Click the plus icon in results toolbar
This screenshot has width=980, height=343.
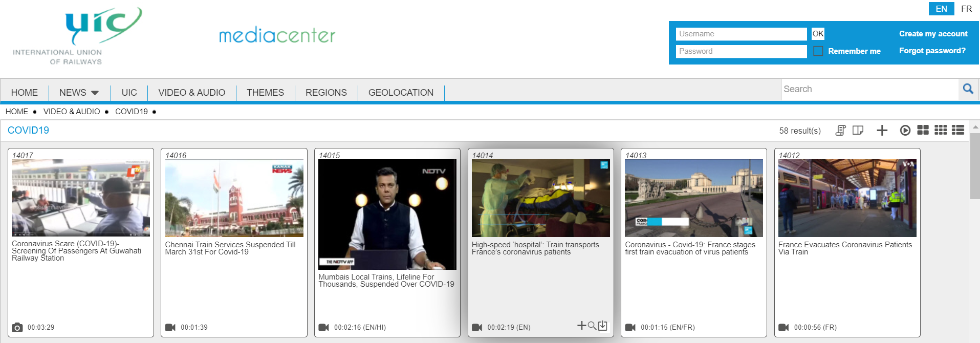[882, 131]
